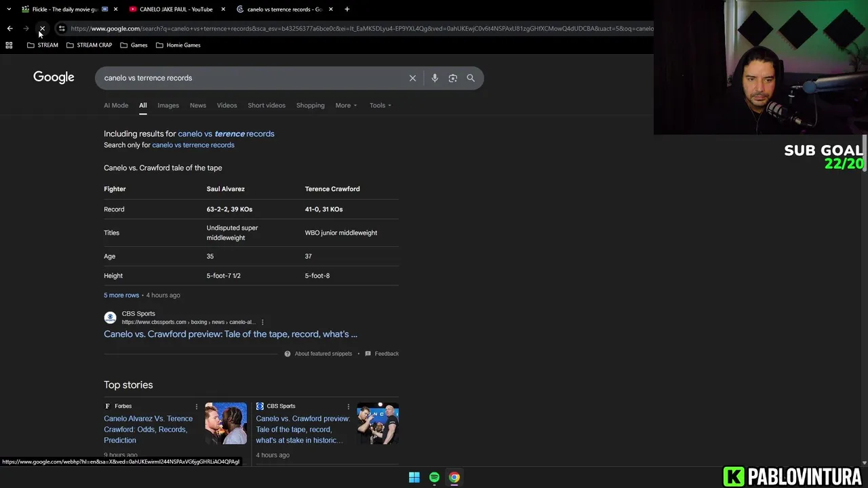Click the Google logo
Image resolution: width=868 pixels, height=488 pixels.
click(54, 77)
